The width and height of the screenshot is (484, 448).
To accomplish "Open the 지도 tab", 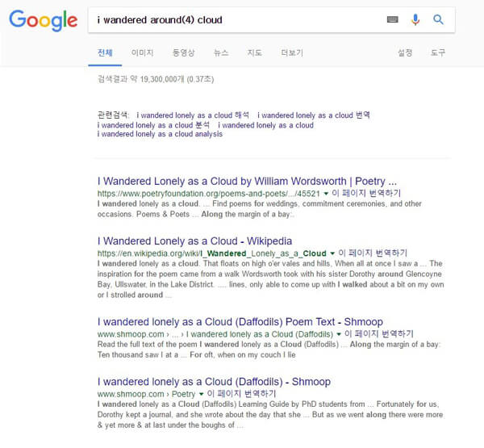I will coord(255,52).
